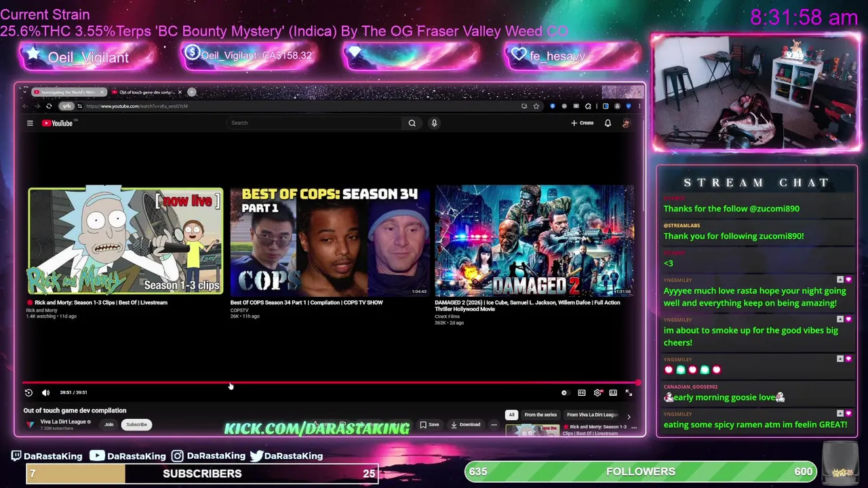The height and width of the screenshot is (488, 868).
Task: Open 'Best Of COPS Season 34 Part 1' title
Action: coord(307,302)
